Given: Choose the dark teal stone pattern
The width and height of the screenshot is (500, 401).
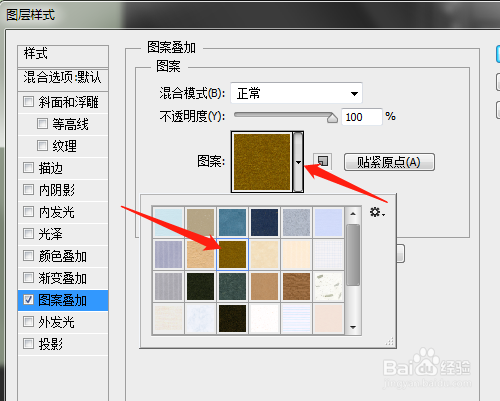Looking at the screenshot, I should click(232, 286).
